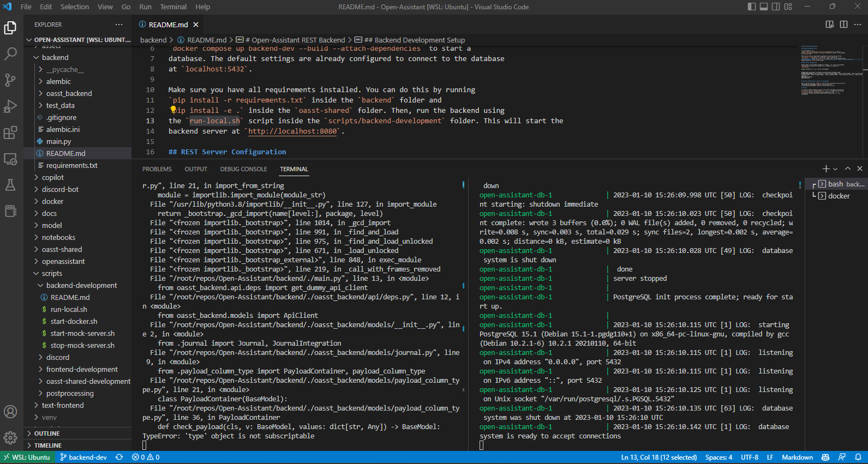The width and height of the screenshot is (868, 464).
Task: Open the Extensions view
Action: click(x=10, y=132)
